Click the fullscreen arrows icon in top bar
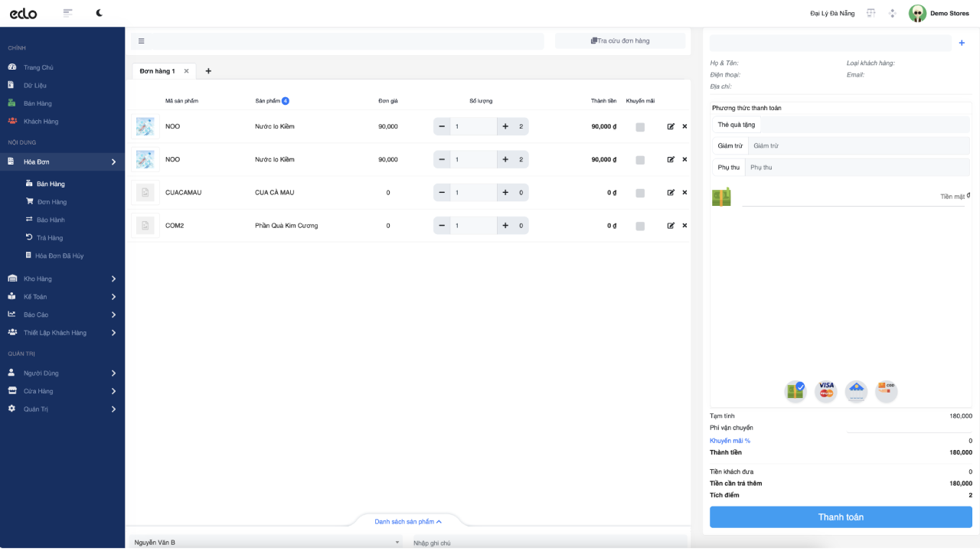 (x=892, y=13)
